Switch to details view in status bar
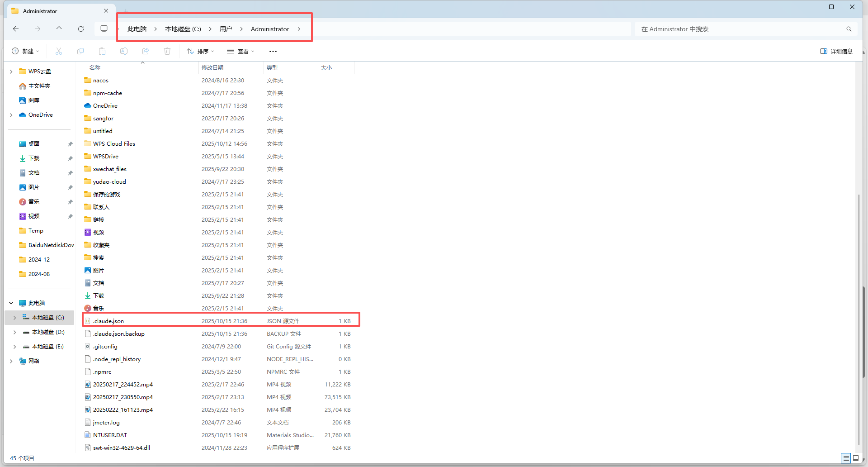This screenshot has height=467, width=868. click(846, 458)
